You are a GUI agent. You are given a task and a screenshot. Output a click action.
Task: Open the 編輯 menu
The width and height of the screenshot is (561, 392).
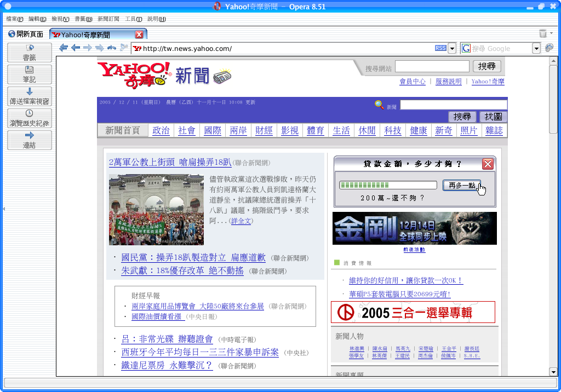(x=37, y=19)
